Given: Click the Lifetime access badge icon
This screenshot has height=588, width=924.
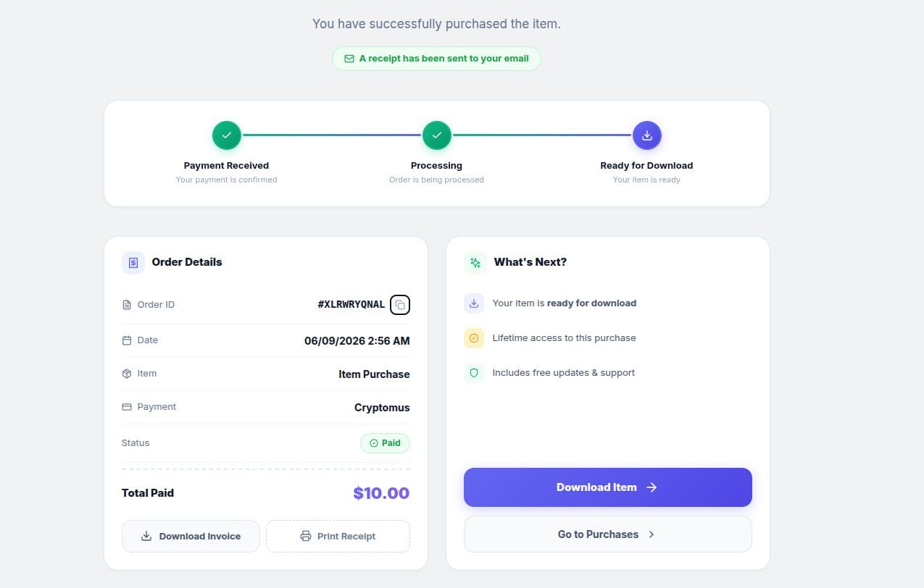Looking at the screenshot, I should [x=474, y=338].
